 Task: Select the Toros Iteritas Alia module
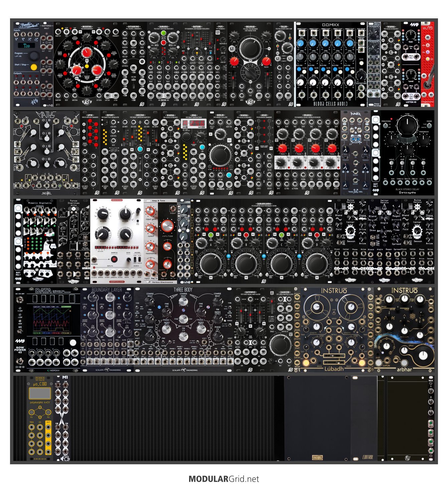pos(73,241)
